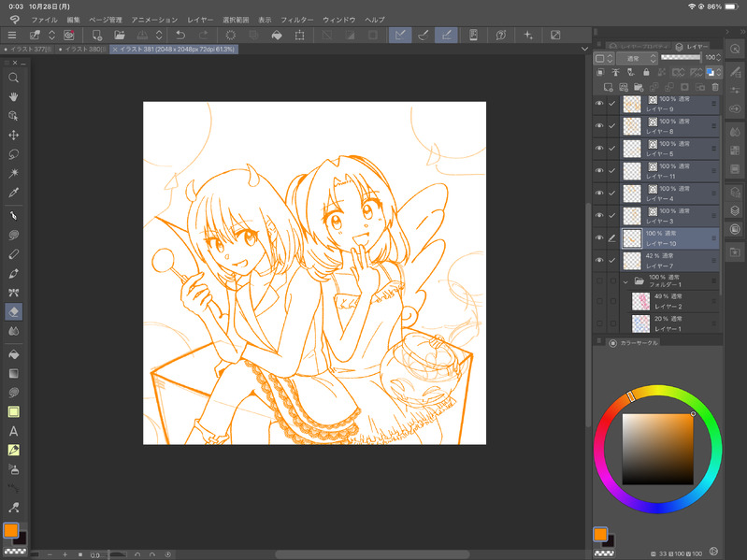Select thumbnail of レイヤー 1
The width and height of the screenshot is (747, 560).
click(640, 323)
